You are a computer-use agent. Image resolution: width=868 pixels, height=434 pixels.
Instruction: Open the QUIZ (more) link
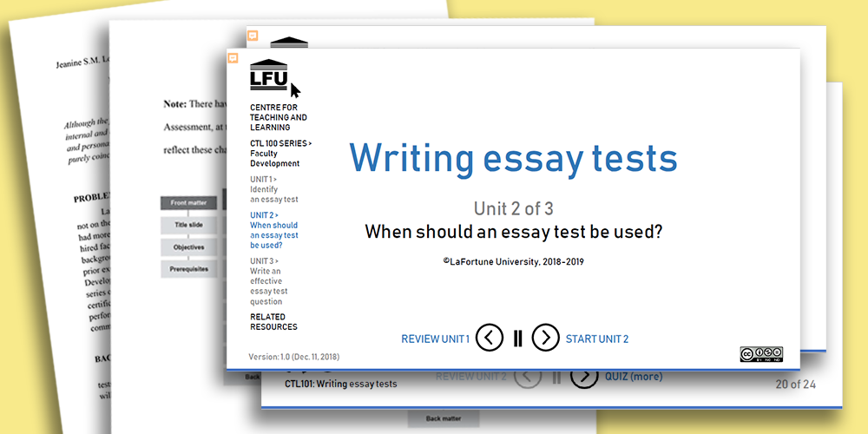634,377
